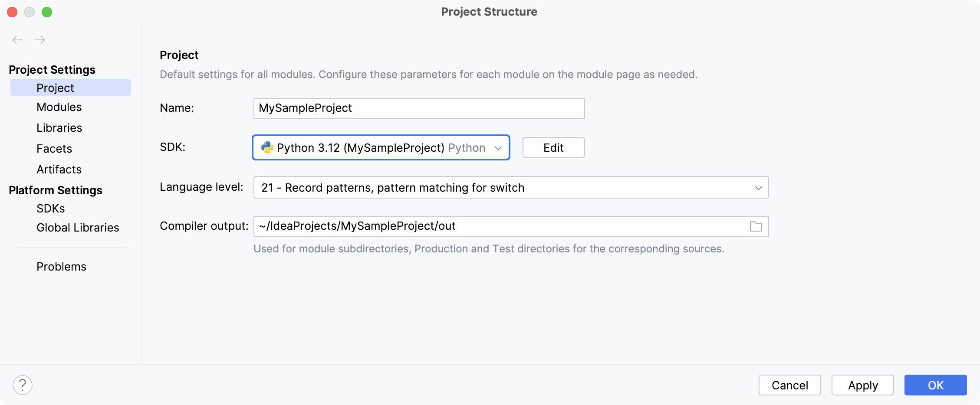Image resolution: width=980 pixels, height=405 pixels.
Task: Select Modules in Project Settings
Action: [x=59, y=107]
